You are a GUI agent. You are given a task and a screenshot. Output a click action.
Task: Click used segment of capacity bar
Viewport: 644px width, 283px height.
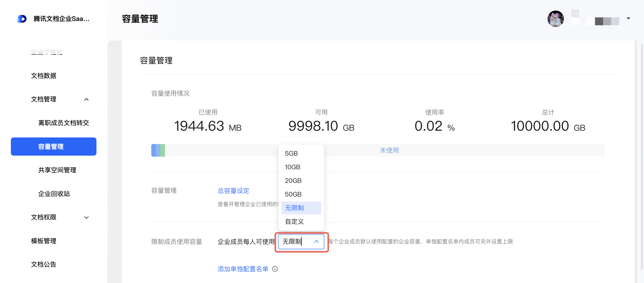point(158,150)
